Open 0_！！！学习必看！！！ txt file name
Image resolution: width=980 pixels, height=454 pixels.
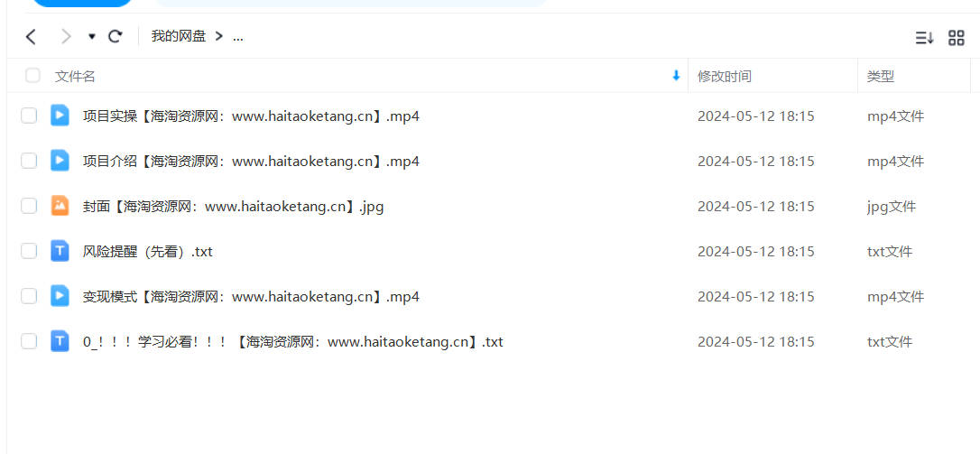coord(292,341)
